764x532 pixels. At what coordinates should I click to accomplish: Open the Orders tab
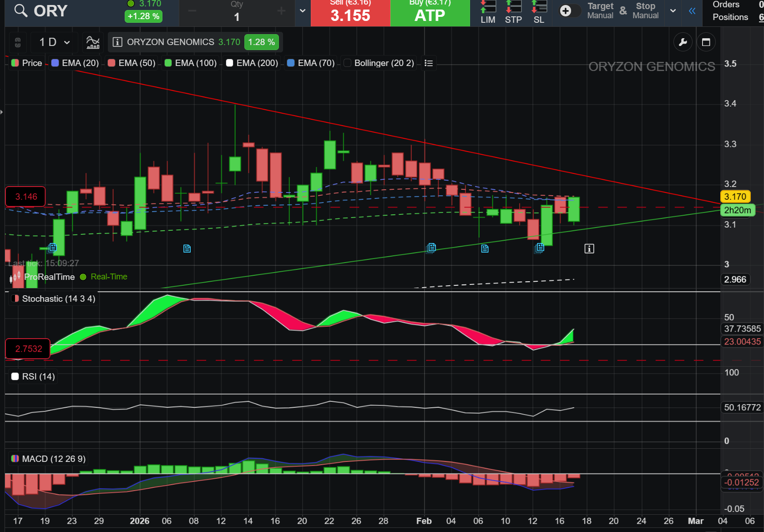[726, 5]
